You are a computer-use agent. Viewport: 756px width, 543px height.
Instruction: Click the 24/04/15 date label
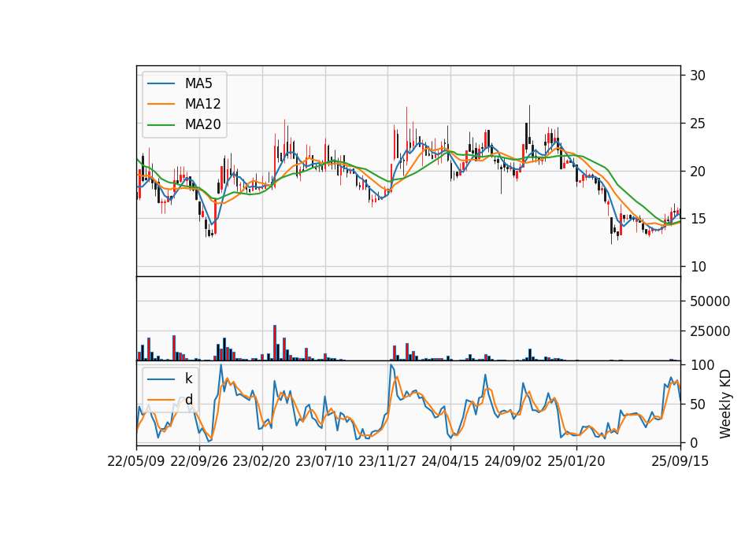[x=450, y=461]
